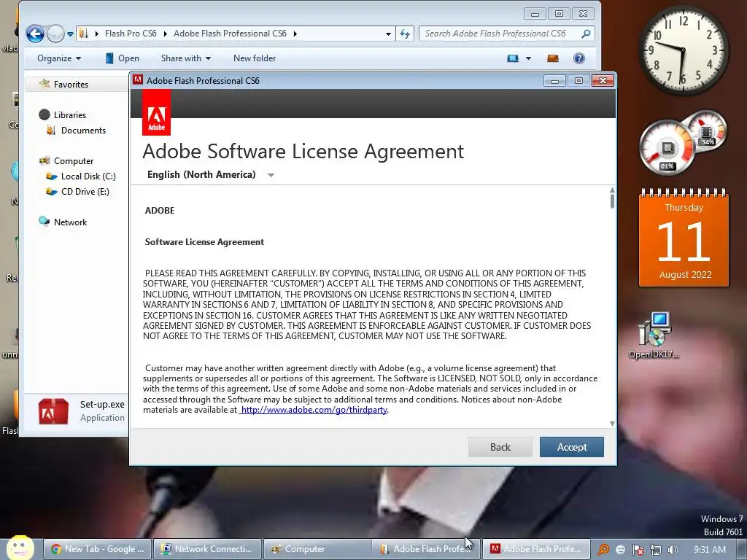
Task: Open Local Disk (C:) in navigation pane
Action: click(88, 176)
